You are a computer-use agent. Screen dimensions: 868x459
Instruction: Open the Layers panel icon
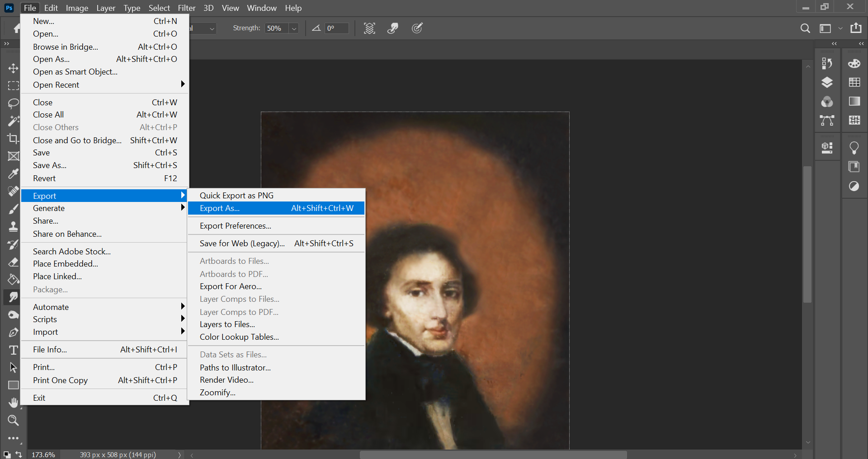(827, 82)
